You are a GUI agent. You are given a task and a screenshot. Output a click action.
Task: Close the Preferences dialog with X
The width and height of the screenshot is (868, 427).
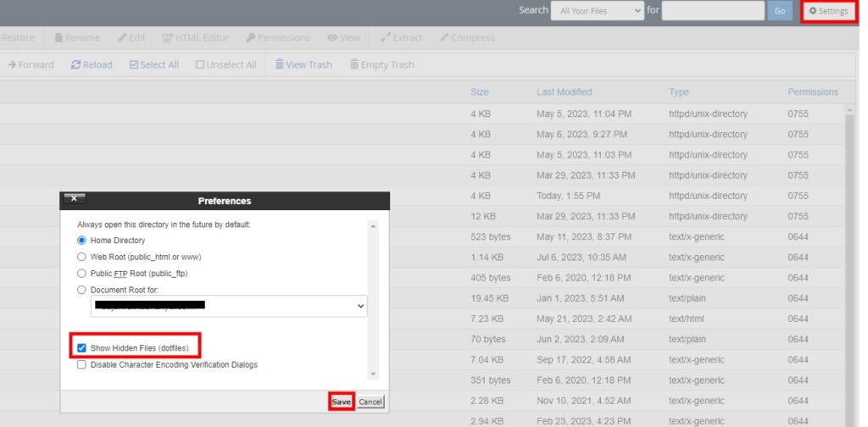coord(75,198)
